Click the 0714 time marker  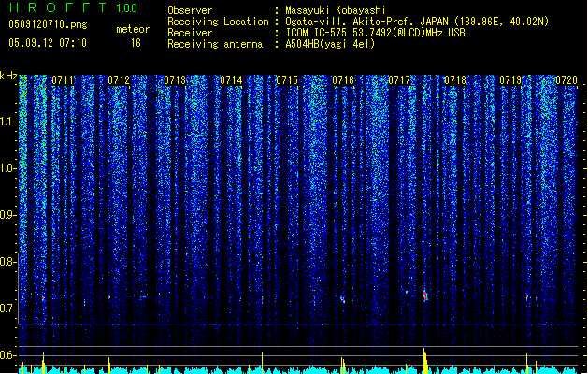point(231,80)
